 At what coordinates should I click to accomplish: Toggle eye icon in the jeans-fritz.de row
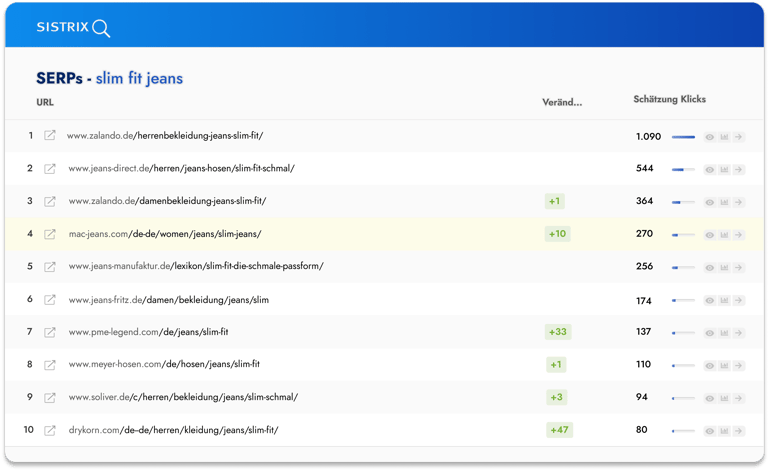[x=709, y=300]
